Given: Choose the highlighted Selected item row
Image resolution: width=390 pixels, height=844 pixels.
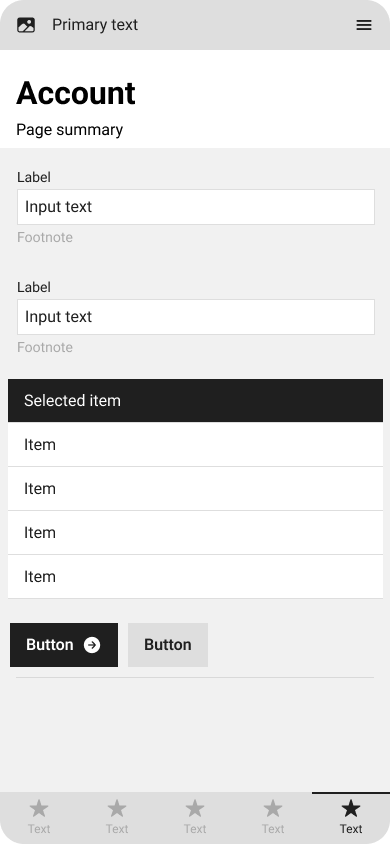Looking at the screenshot, I should click(x=195, y=400).
